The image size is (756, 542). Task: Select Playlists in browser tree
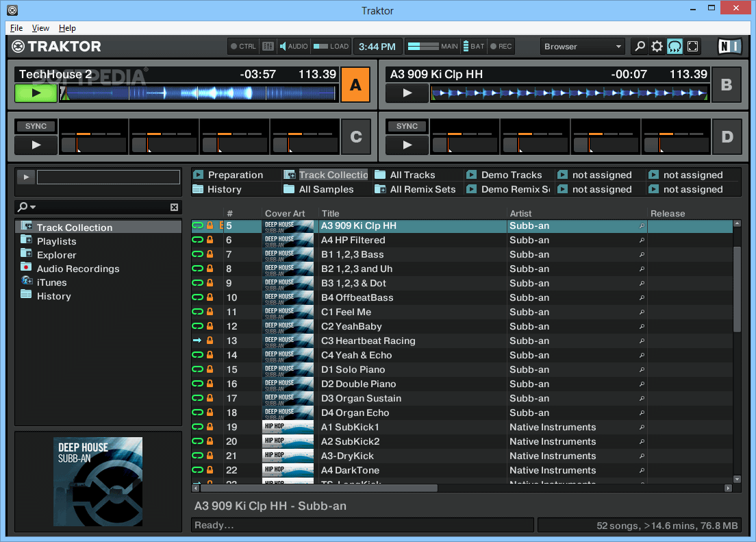coord(56,241)
